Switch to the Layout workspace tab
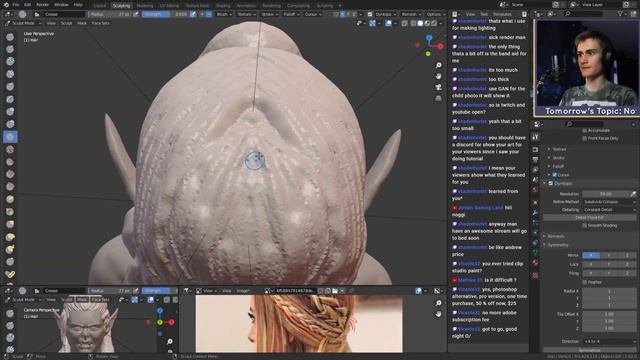The height and width of the screenshot is (360, 640). tap(100, 6)
